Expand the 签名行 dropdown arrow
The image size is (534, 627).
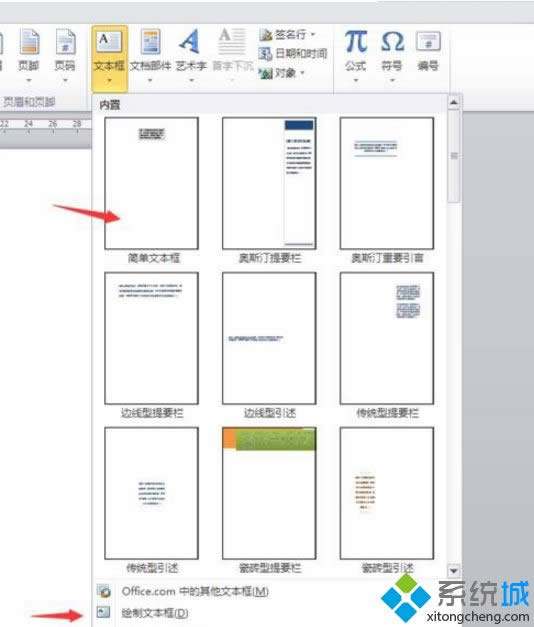(313, 35)
